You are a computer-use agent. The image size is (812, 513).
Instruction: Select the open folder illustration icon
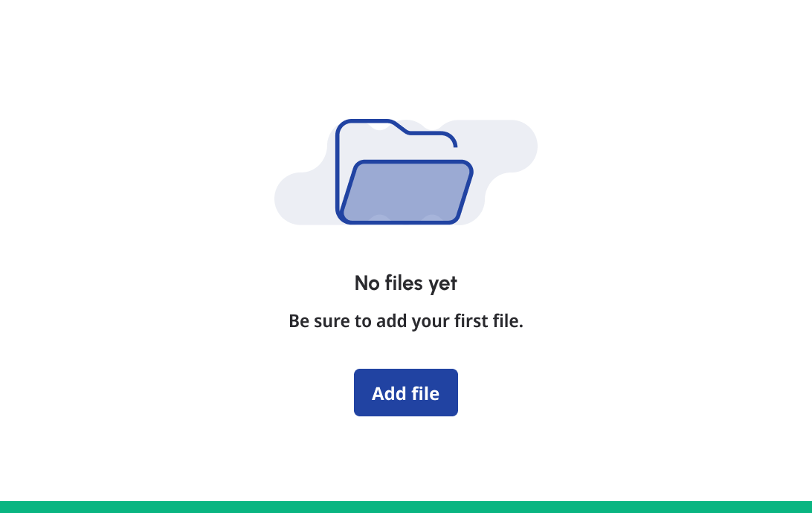(405, 172)
